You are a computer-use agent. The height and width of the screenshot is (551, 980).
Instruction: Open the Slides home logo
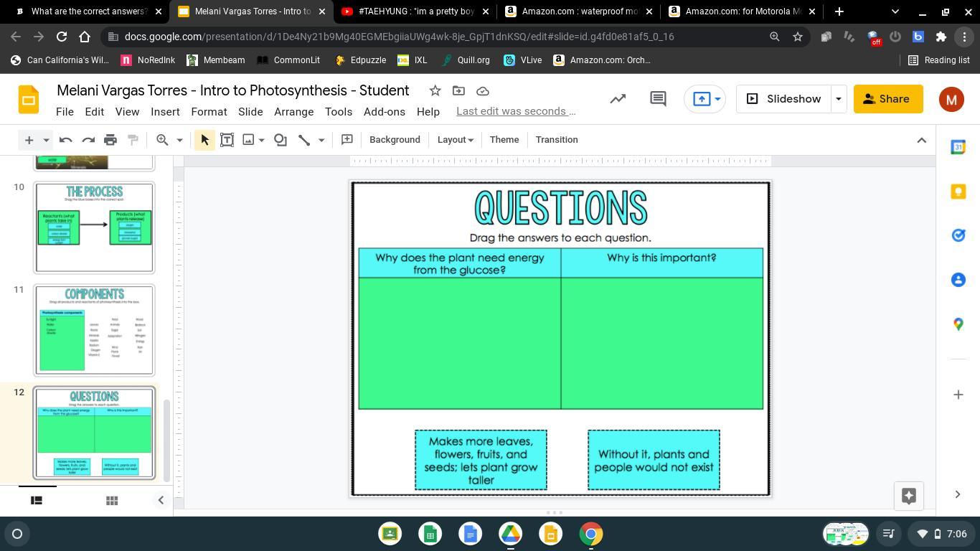click(x=29, y=99)
